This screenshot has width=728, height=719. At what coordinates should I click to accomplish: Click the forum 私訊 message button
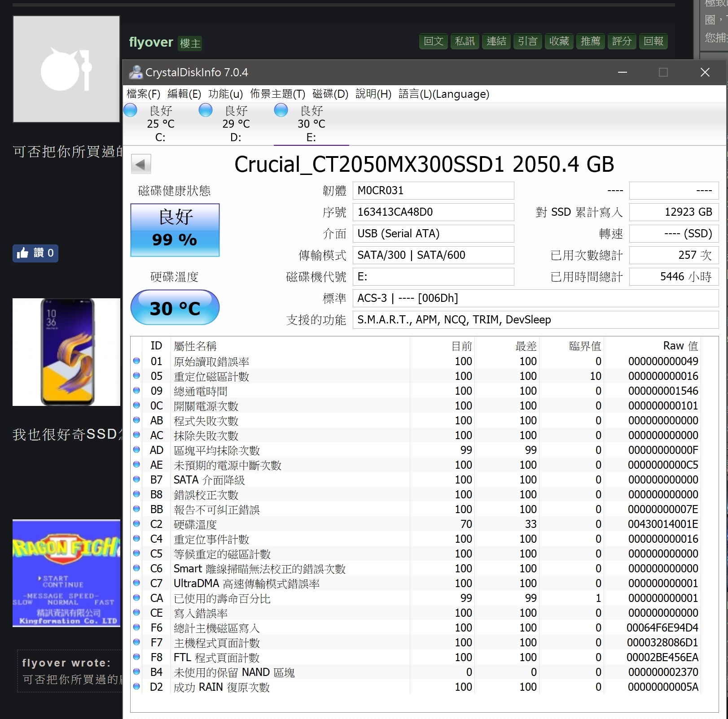pyautogui.click(x=465, y=41)
